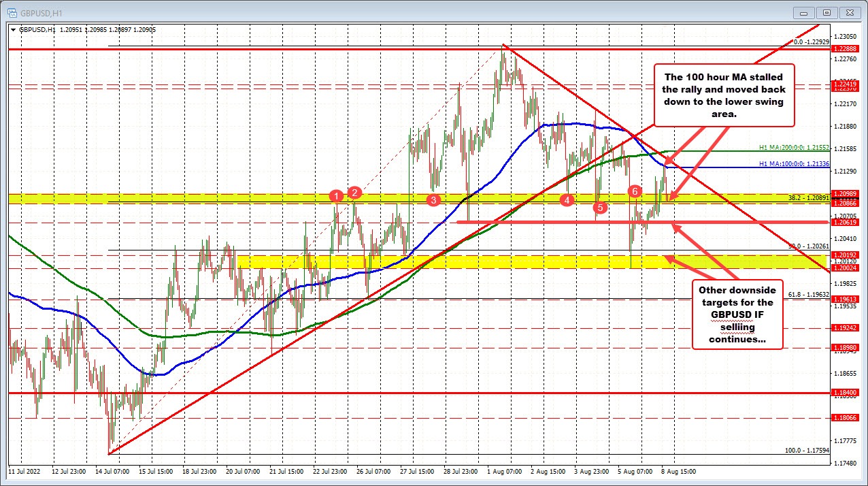
Task: Select the 1.18066 red price tag
Action: (846, 419)
